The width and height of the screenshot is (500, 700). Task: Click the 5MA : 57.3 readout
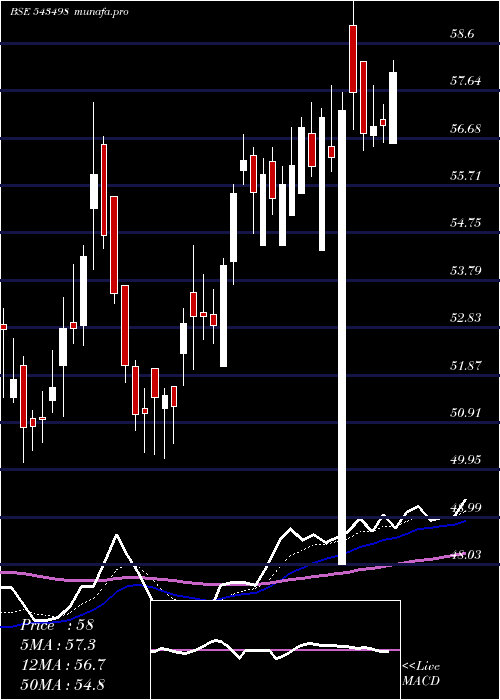[58, 645]
